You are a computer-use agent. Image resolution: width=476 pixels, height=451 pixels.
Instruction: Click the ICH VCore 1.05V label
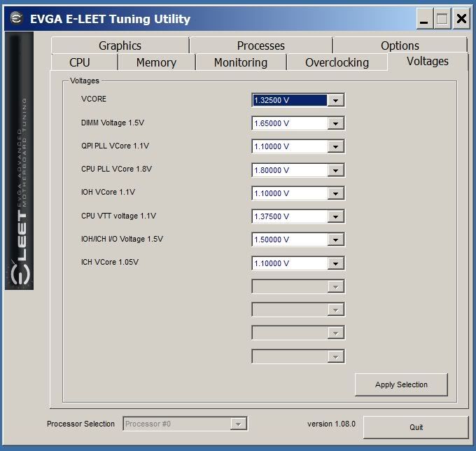[110, 262]
